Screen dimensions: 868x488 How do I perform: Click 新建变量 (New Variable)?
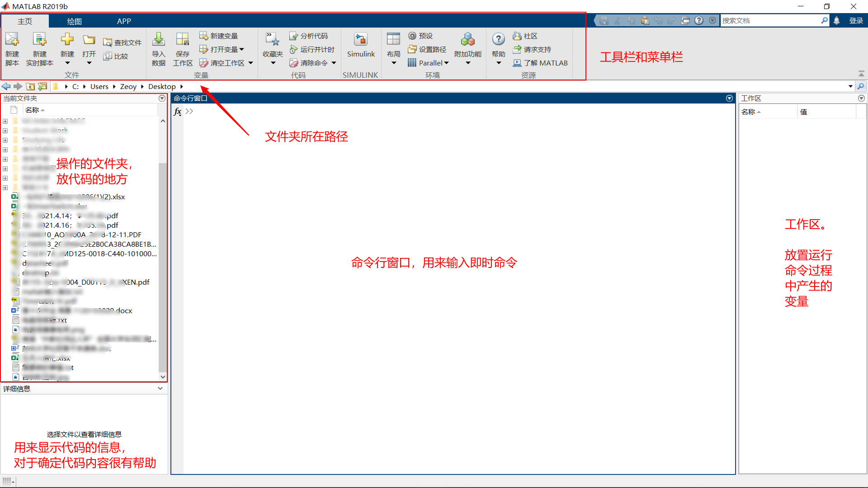click(219, 36)
